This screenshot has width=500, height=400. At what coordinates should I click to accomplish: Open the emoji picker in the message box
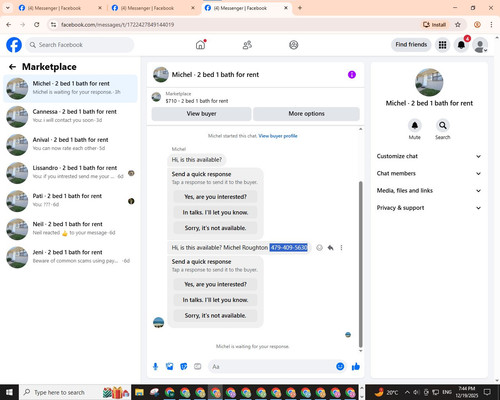(x=340, y=367)
